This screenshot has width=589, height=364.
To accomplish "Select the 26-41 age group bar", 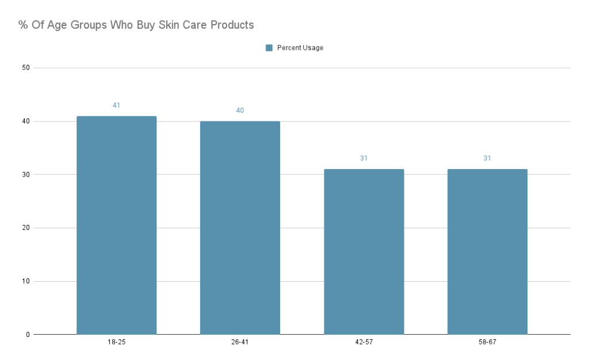I will tap(240, 228).
